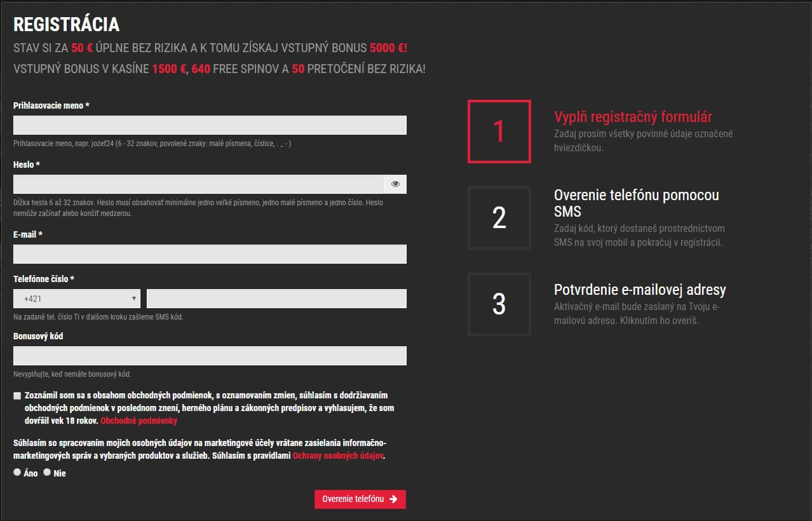Focus the E-mail input field
This screenshot has height=521, width=812.
tap(210, 254)
